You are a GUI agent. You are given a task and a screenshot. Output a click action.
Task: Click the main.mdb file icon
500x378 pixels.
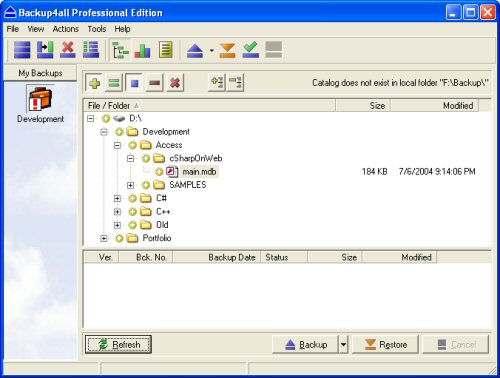(172, 172)
